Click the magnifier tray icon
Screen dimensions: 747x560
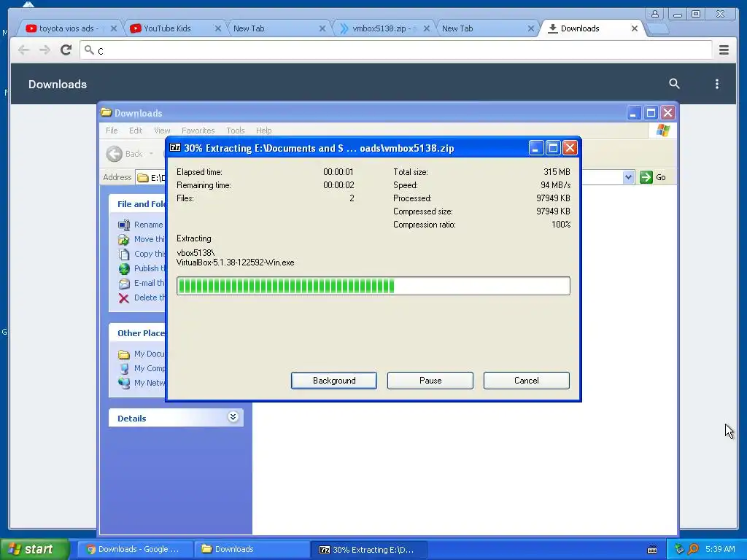(693, 549)
